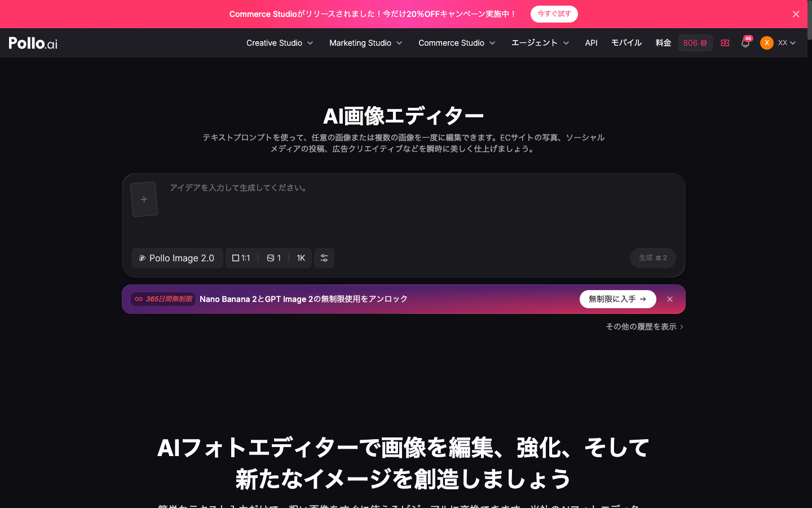The width and height of the screenshot is (812, 508).
Task: Expand the Commerce Studio menu
Action: [x=457, y=43]
